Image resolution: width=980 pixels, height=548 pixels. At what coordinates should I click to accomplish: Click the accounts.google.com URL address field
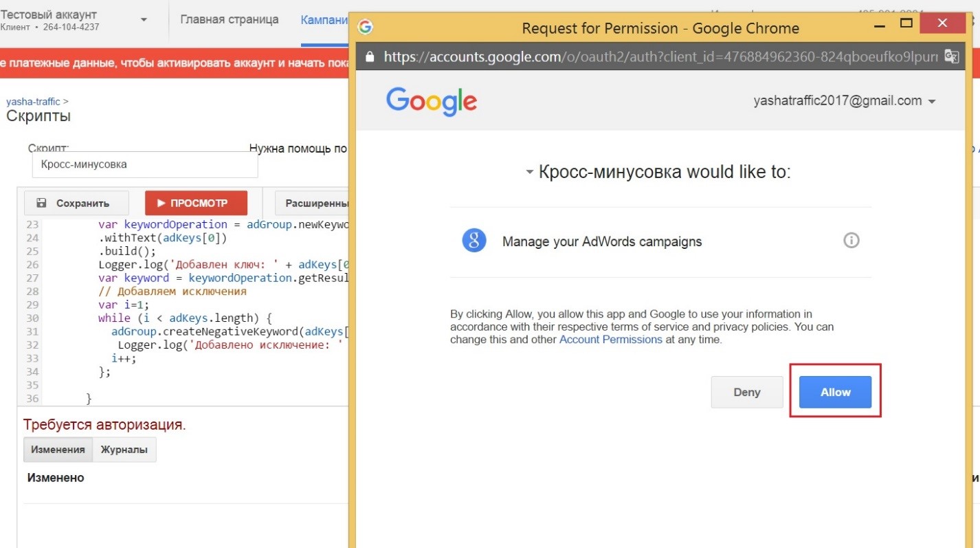click(x=661, y=56)
